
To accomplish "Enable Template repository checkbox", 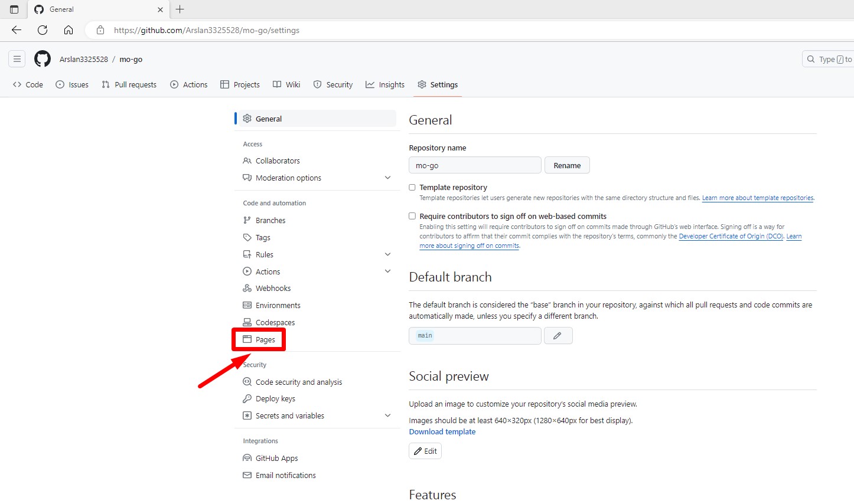I will pyautogui.click(x=412, y=187).
